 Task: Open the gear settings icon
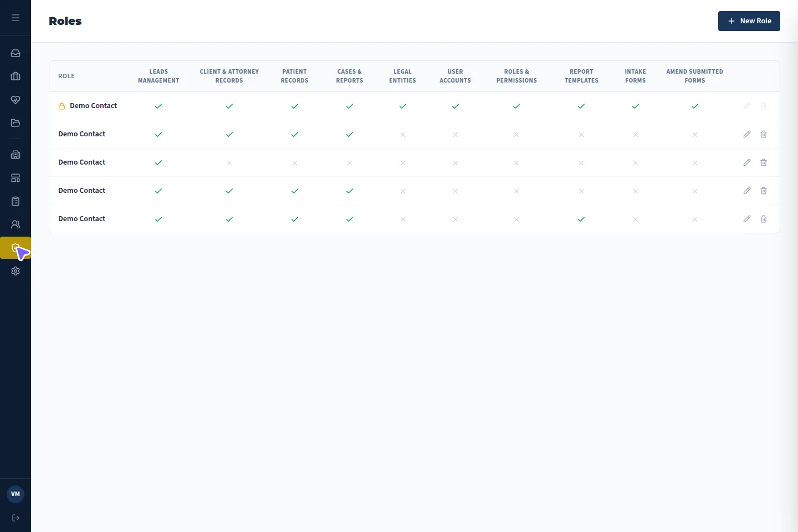click(16, 271)
